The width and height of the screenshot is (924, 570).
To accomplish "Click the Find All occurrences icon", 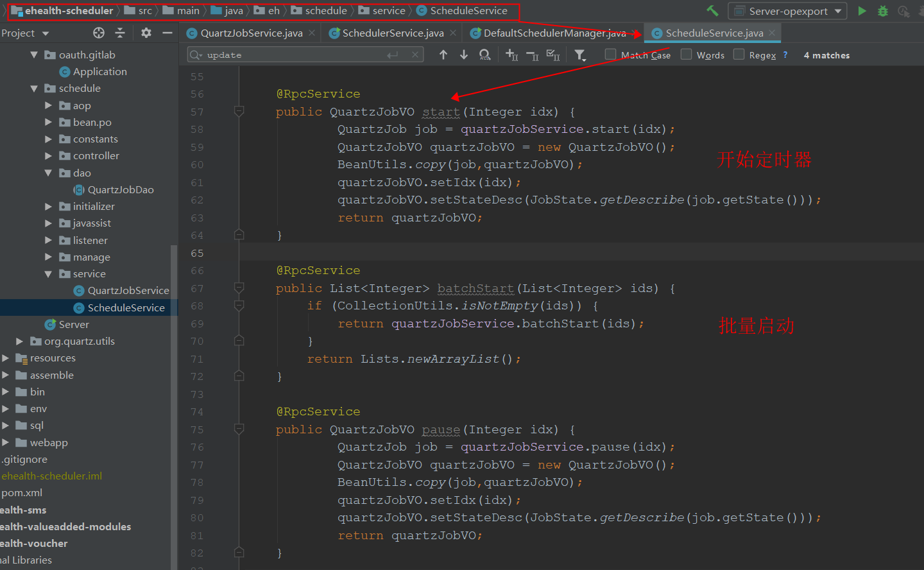I will 485,55.
